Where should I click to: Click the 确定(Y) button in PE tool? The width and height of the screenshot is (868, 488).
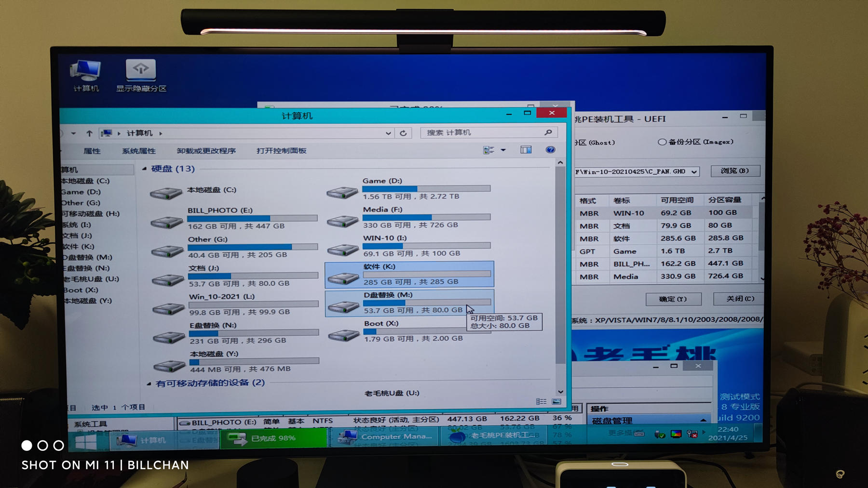[673, 299]
